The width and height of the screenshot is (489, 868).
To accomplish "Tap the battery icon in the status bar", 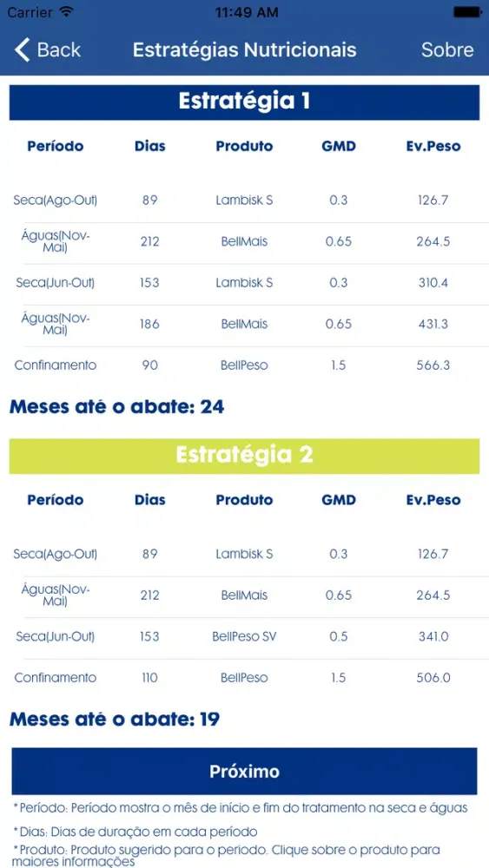I will click(466, 12).
